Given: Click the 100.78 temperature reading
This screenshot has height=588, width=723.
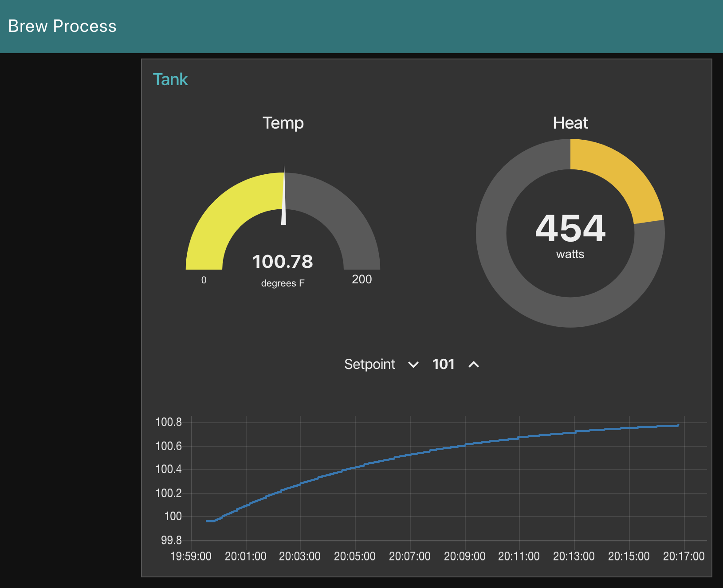Looking at the screenshot, I should click(283, 262).
